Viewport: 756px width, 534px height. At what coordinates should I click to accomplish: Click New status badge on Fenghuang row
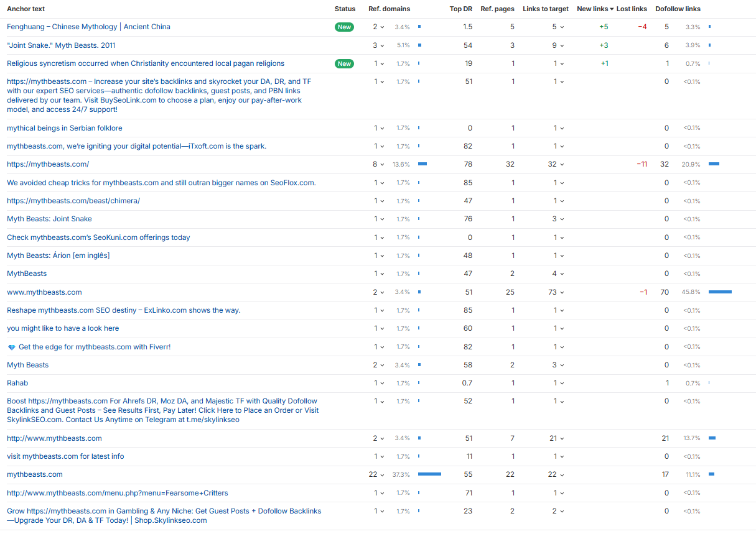point(344,27)
